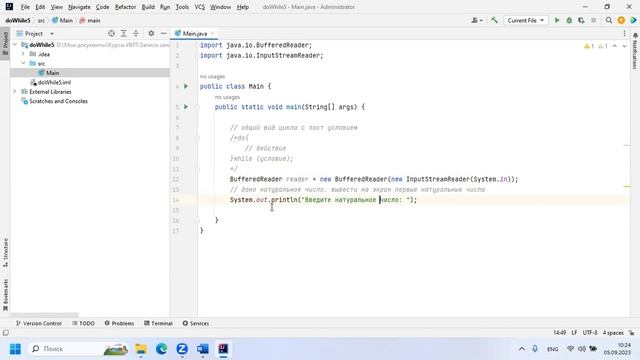Screen dimensions: 640x360
Task: Open Zoom app from taskbar
Action: click(182, 349)
